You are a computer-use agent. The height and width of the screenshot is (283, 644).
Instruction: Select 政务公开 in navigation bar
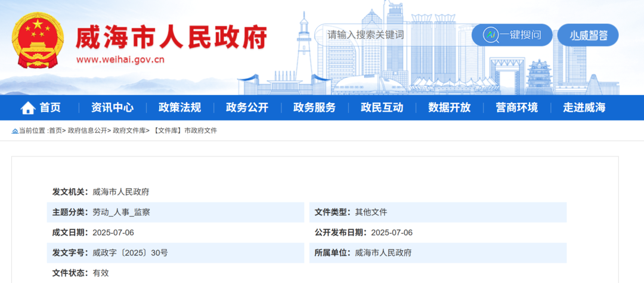247,108
